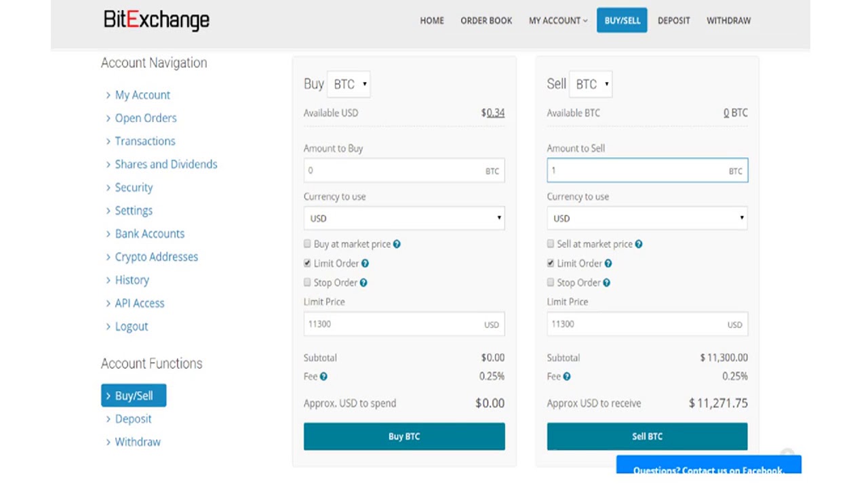Image resolution: width=868 pixels, height=488 pixels.
Task: Open Open Orders sidebar link
Action: pyautogui.click(x=145, y=118)
